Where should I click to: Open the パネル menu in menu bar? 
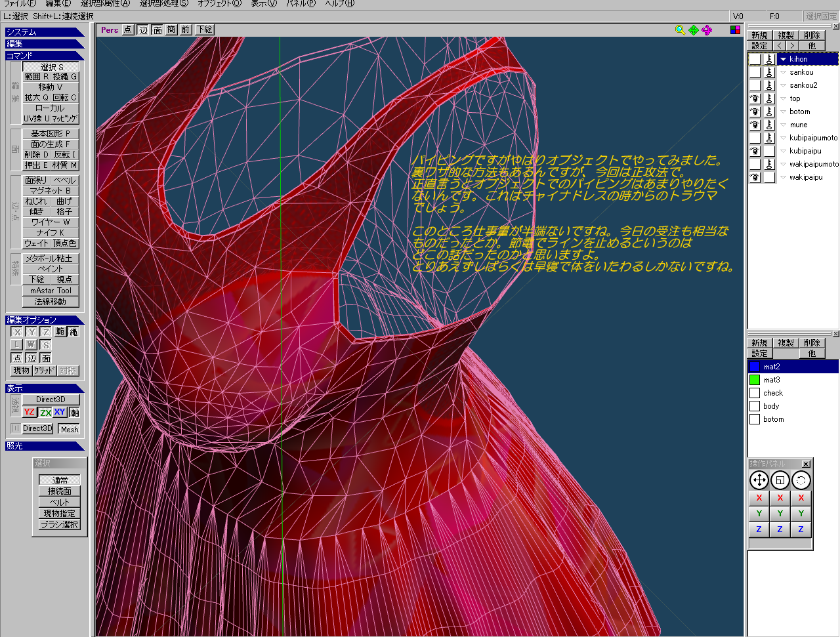301,4
